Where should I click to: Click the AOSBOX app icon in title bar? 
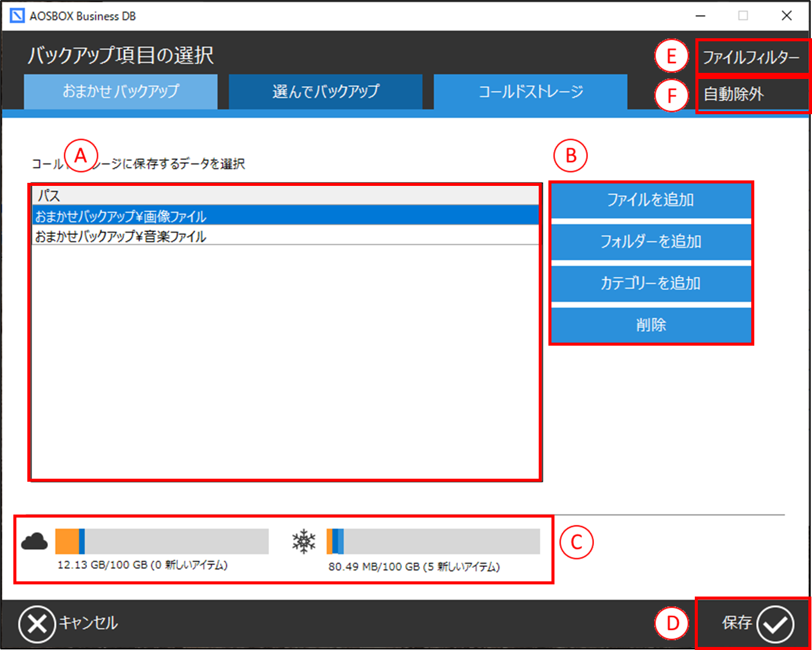tap(18, 16)
